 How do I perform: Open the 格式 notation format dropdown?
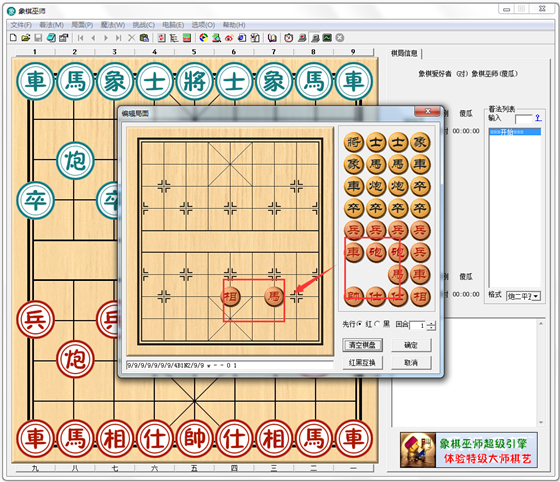tap(536, 296)
